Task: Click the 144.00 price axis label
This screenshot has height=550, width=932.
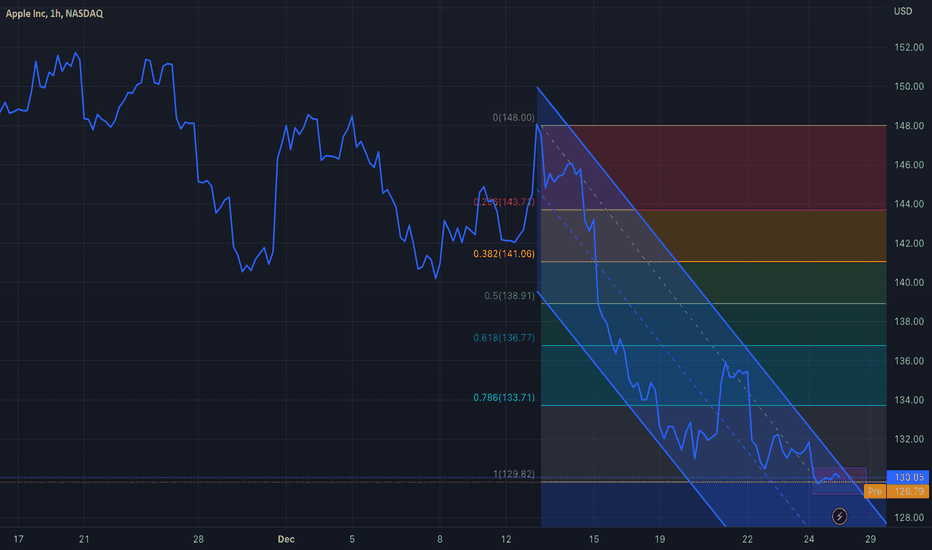Action: (x=909, y=204)
